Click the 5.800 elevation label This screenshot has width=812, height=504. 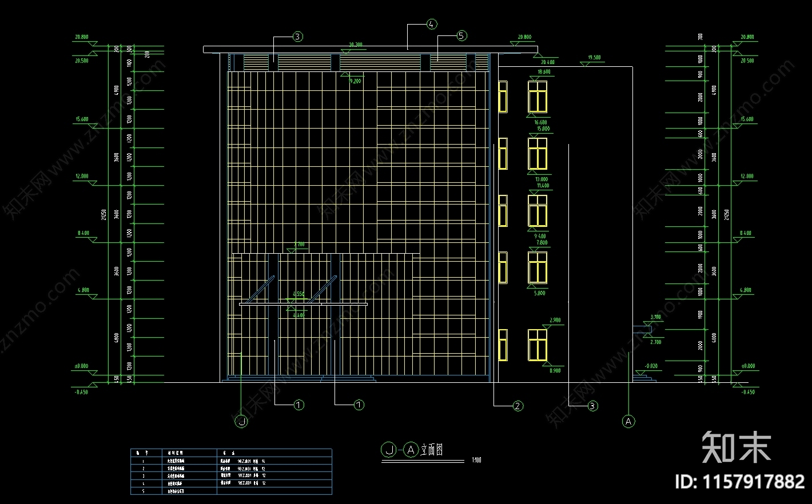click(x=539, y=293)
